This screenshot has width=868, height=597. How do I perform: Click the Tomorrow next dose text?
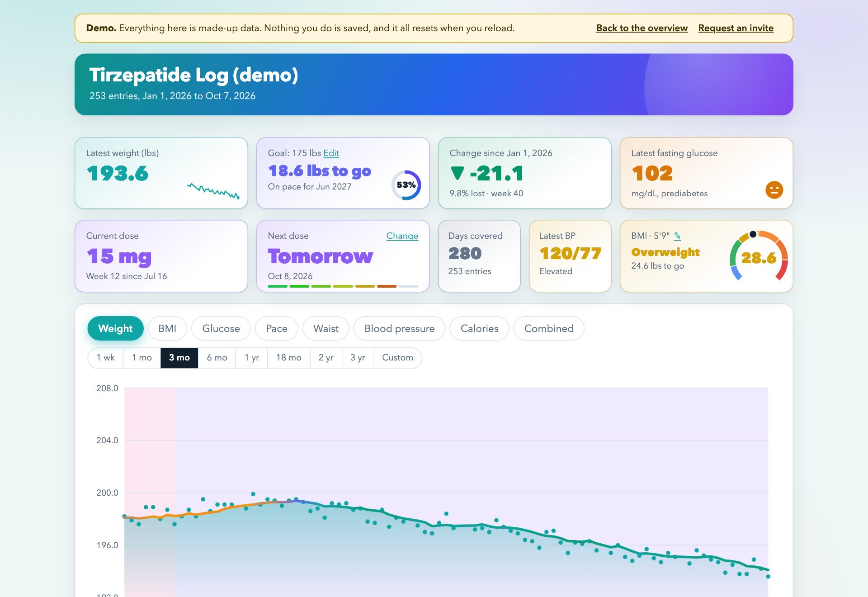click(x=321, y=256)
